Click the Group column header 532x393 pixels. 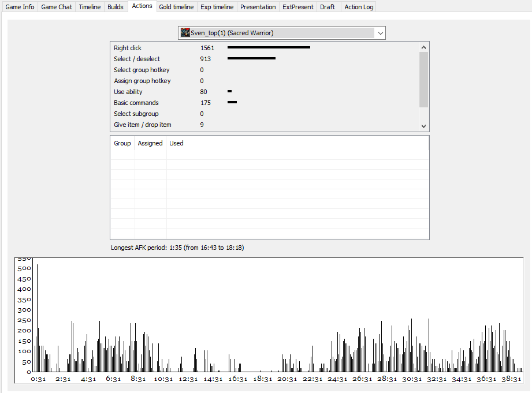click(122, 143)
